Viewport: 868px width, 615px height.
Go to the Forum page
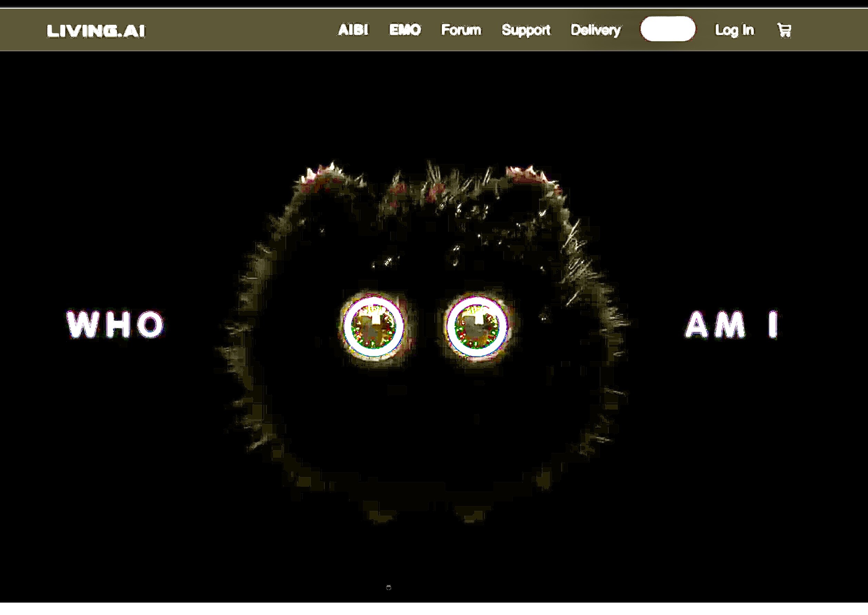click(461, 30)
